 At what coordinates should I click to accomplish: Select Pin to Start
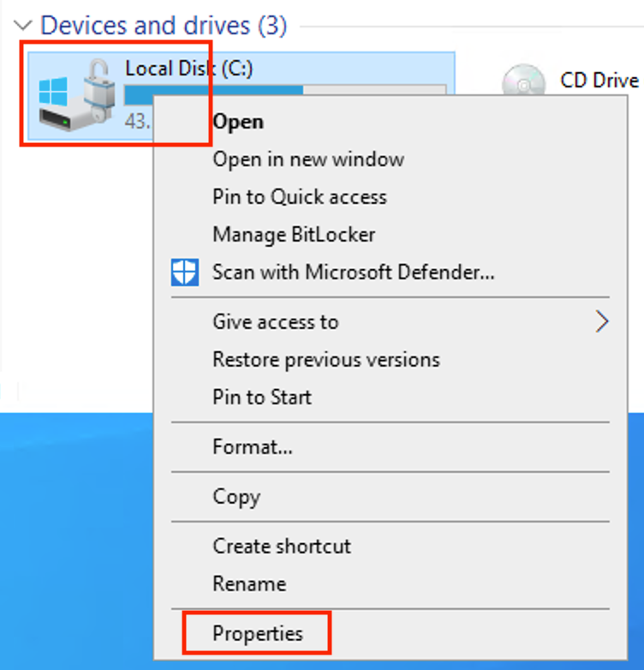[390, 398]
